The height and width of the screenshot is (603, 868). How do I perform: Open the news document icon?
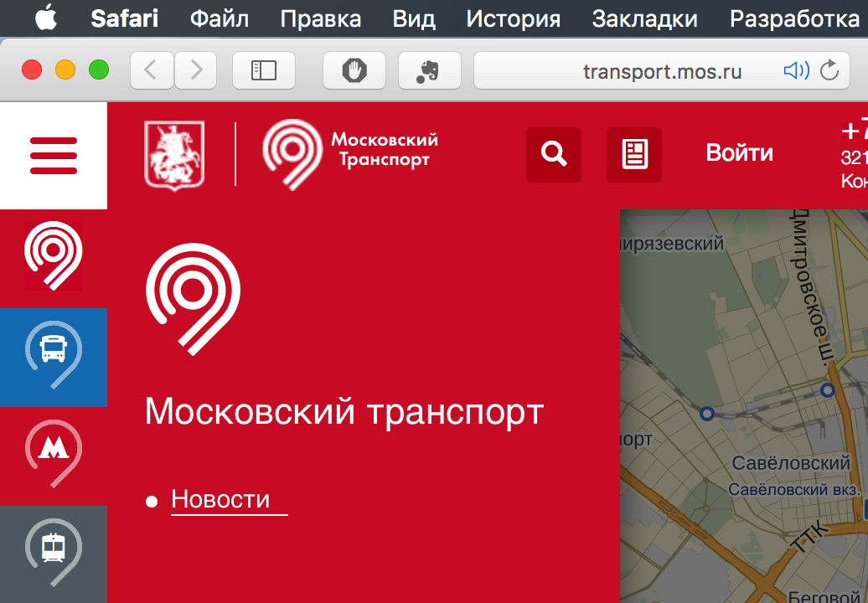click(x=634, y=154)
